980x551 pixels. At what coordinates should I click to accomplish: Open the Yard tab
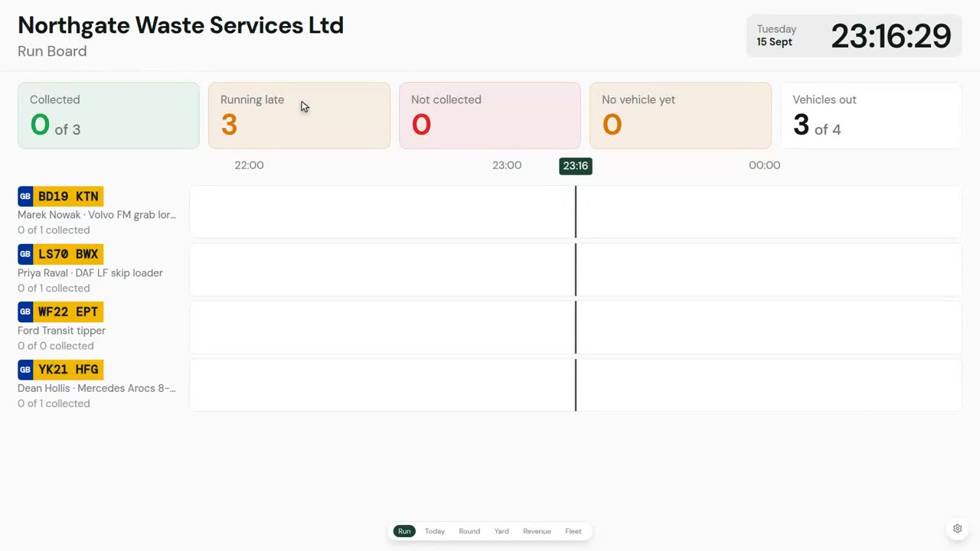tap(501, 531)
